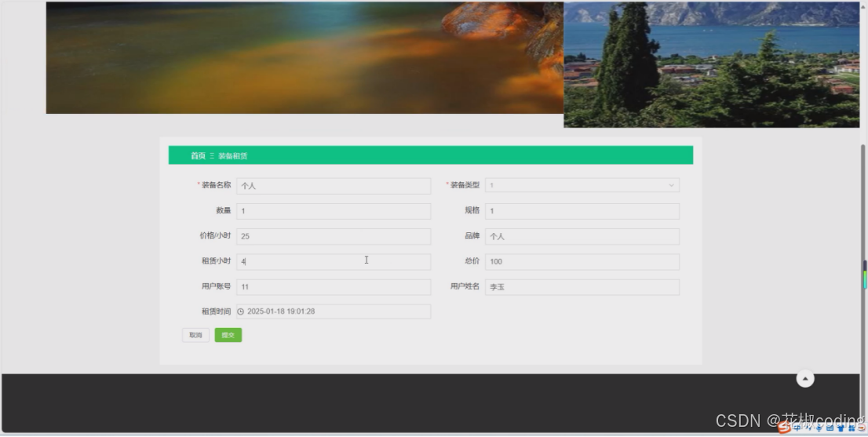Click the lake and trees banner image
The height and width of the screenshot is (437, 868).
(711, 64)
